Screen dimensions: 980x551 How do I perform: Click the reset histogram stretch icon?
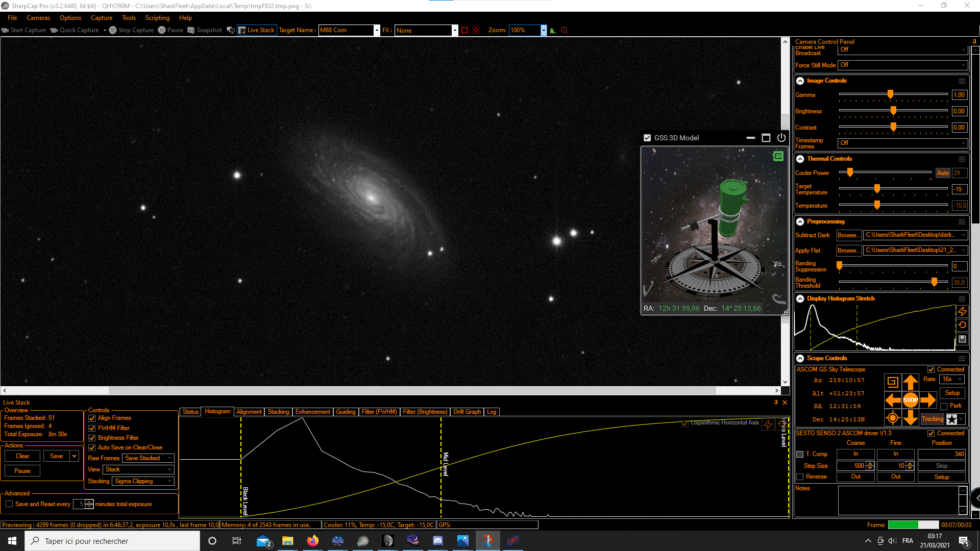pyautogui.click(x=962, y=325)
